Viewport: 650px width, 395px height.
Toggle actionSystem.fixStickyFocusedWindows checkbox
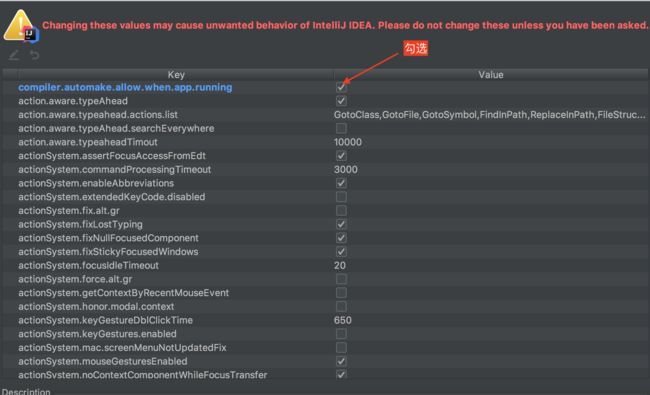pyautogui.click(x=341, y=251)
